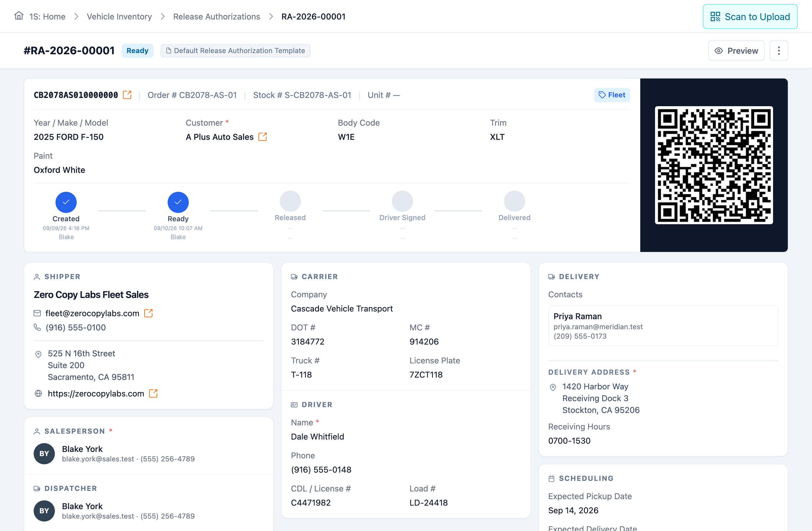Click the Ready status badge
812x531 pixels.
[137, 50]
